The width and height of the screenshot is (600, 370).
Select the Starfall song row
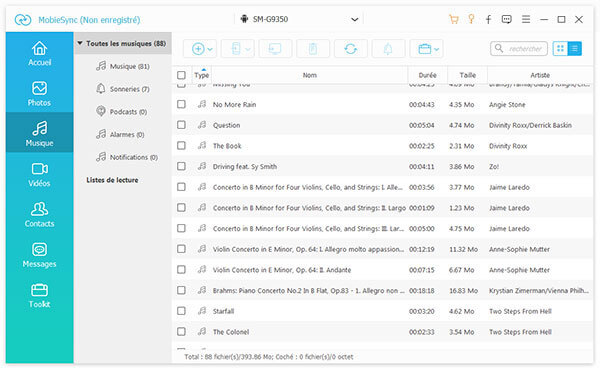[383, 311]
